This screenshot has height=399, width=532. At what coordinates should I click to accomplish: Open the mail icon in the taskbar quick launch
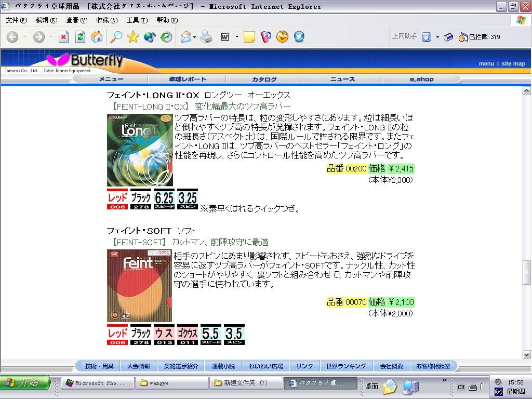point(390,387)
